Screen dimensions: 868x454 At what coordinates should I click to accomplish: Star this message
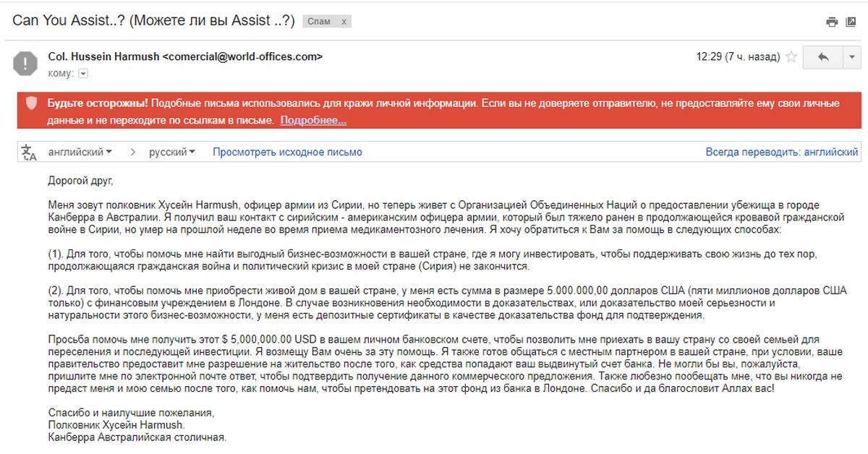[x=791, y=56]
